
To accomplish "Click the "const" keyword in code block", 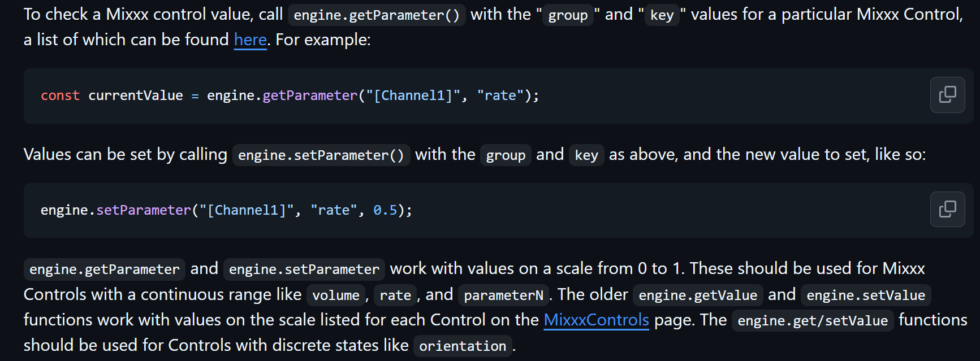I will (60, 95).
